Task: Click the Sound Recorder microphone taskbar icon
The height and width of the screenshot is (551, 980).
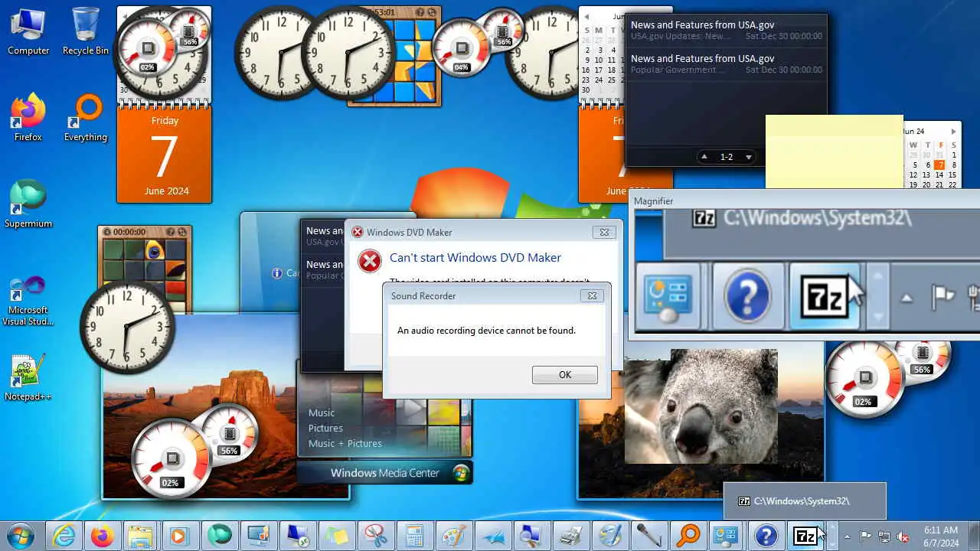Action: (x=648, y=536)
